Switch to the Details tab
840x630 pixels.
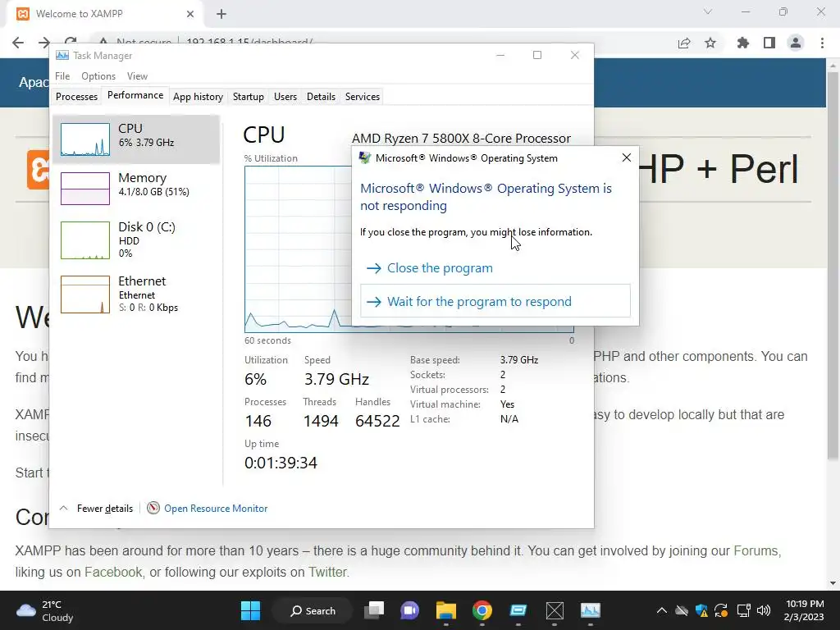321,97
